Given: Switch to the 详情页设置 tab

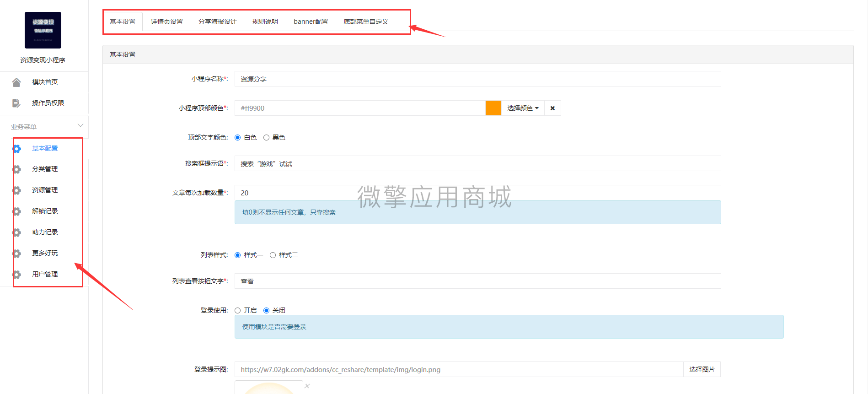Looking at the screenshot, I should click(x=167, y=22).
